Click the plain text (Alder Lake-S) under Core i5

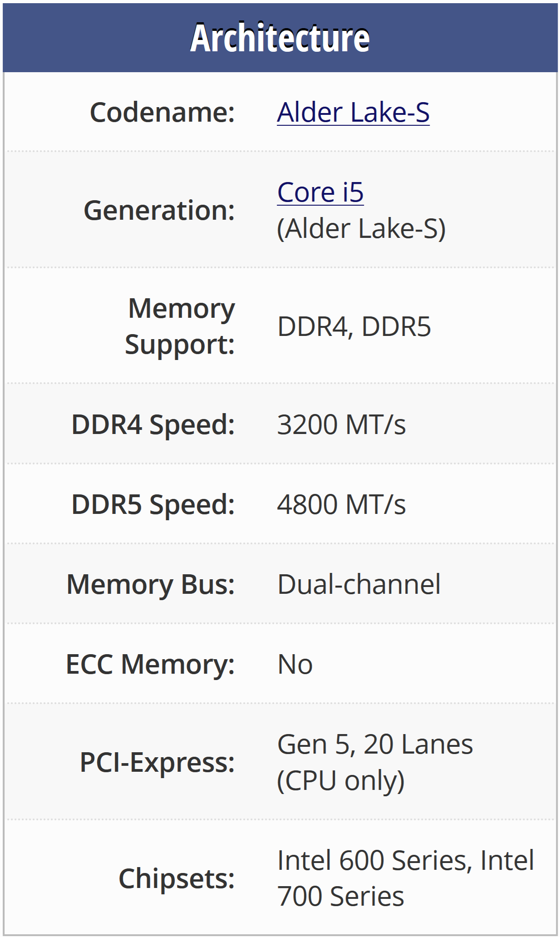coord(361,228)
